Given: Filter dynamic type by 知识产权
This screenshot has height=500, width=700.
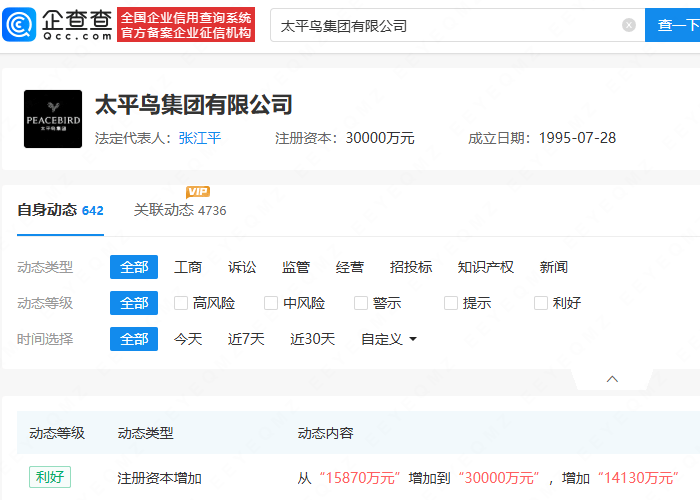Looking at the screenshot, I should coord(486,267).
